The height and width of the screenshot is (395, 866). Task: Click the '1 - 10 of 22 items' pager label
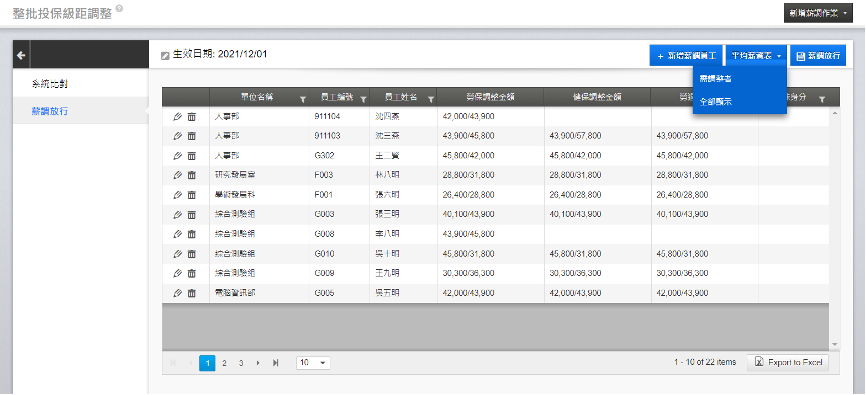click(x=705, y=362)
